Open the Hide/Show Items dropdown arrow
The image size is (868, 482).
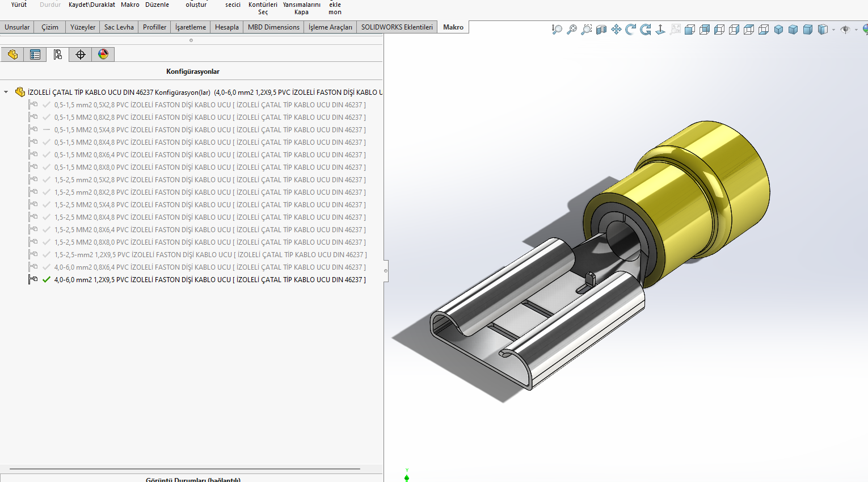pos(856,30)
